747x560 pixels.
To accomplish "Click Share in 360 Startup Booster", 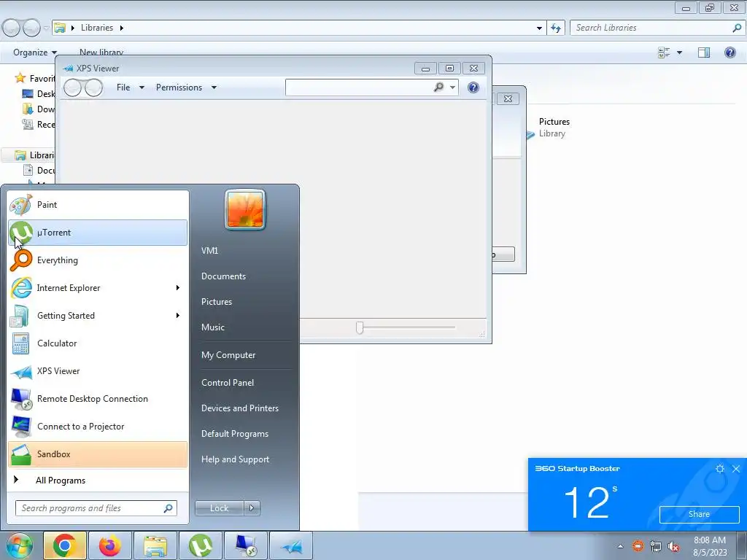I will tap(699, 514).
